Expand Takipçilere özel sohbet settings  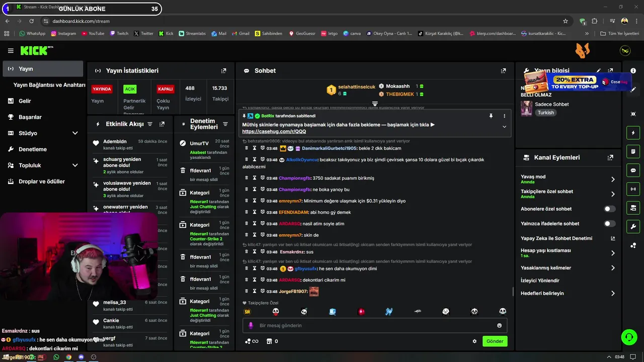coord(613,194)
